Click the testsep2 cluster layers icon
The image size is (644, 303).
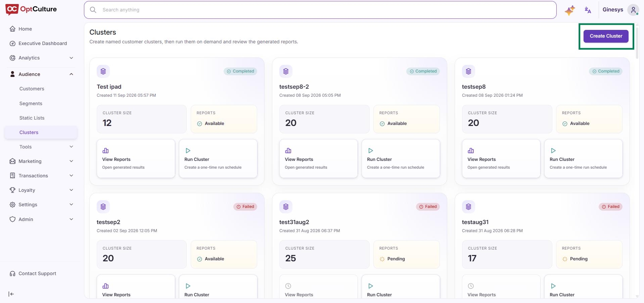pyautogui.click(x=103, y=207)
